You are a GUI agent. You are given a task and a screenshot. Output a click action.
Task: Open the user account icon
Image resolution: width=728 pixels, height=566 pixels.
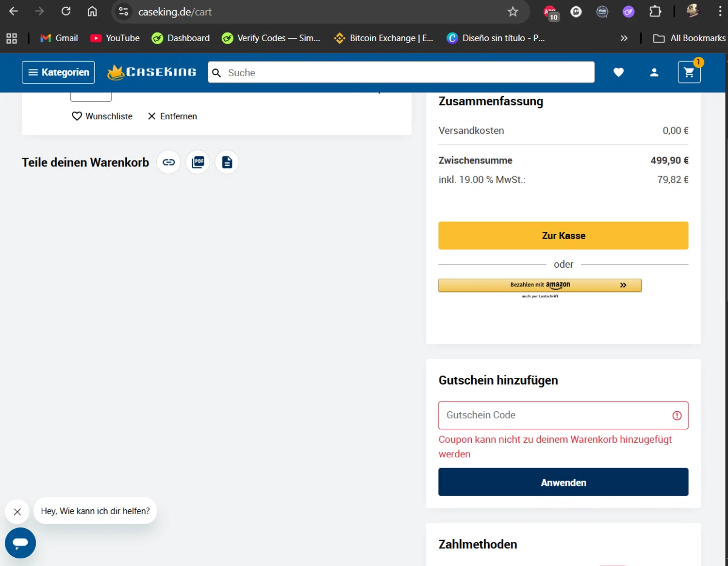tap(654, 72)
